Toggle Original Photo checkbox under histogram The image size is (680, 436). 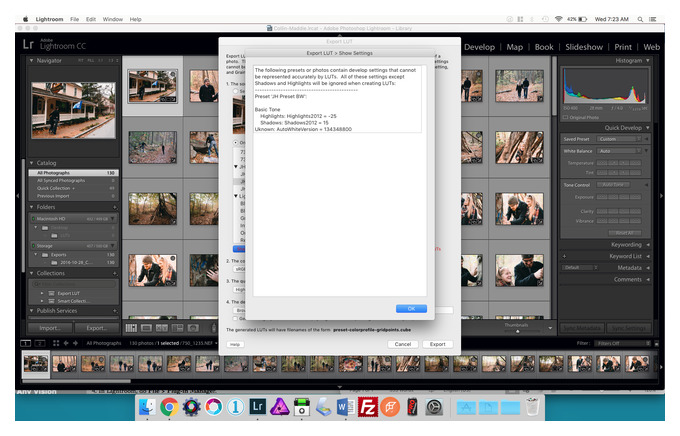pyautogui.click(x=566, y=118)
